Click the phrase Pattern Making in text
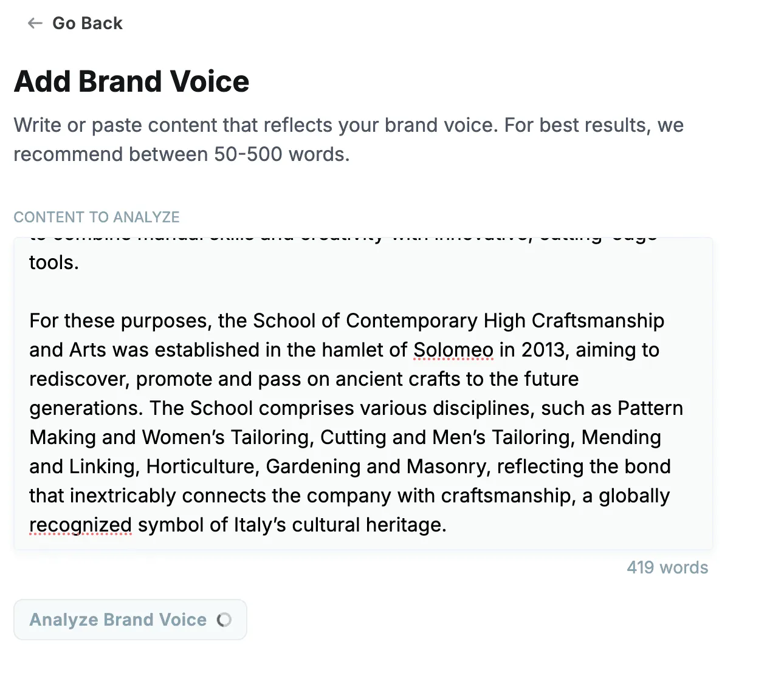The width and height of the screenshot is (784, 684). pyautogui.click(x=650, y=408)
